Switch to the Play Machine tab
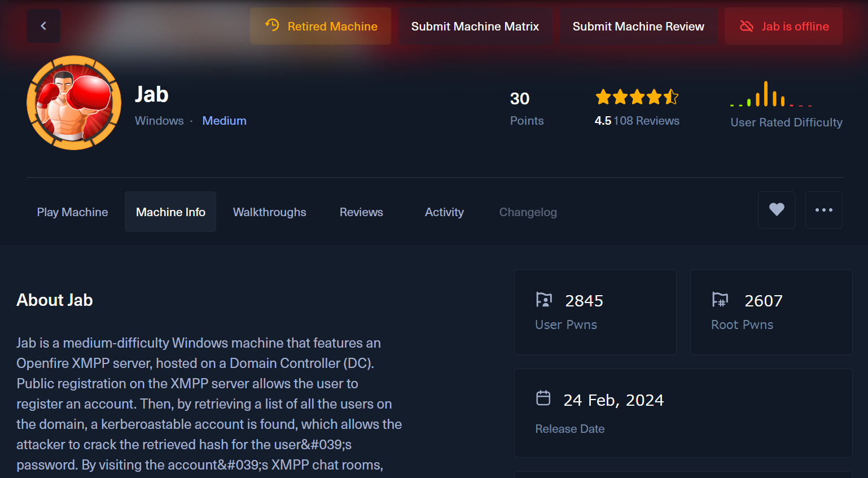Viewport: 868px width, 478px height. pyautogui.click(x=72, y=212)
